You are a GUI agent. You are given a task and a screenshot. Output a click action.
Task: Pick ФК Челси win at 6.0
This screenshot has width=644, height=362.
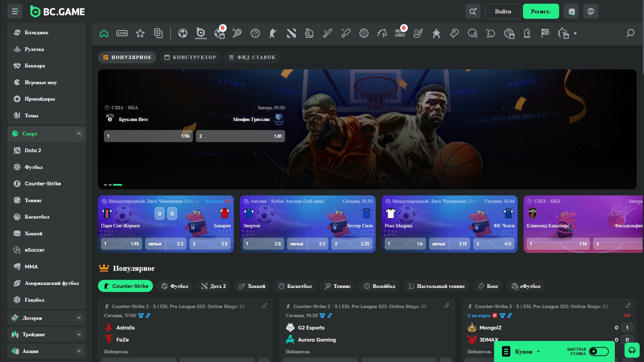click(x=494, y=244)
